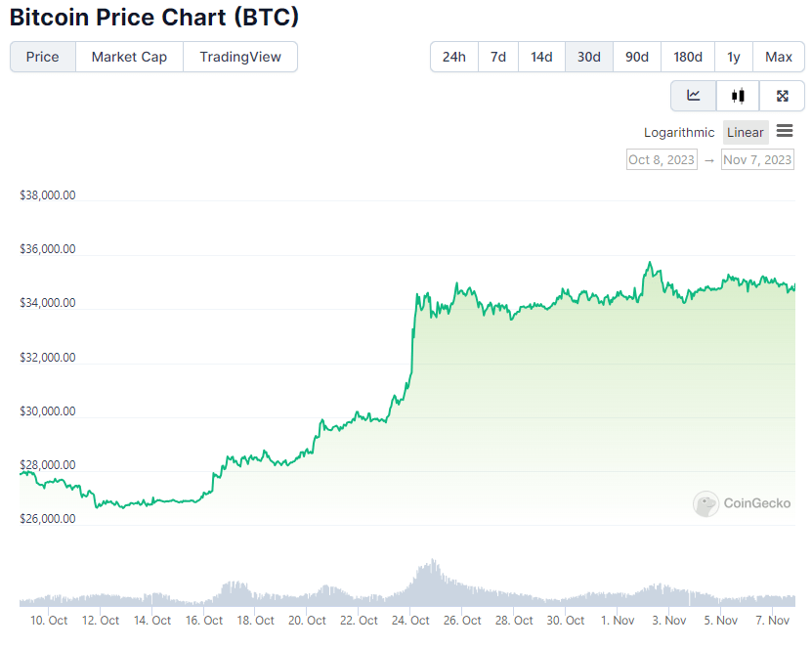
Task: Select the 24h time range
Action: (x=454, y=57)
